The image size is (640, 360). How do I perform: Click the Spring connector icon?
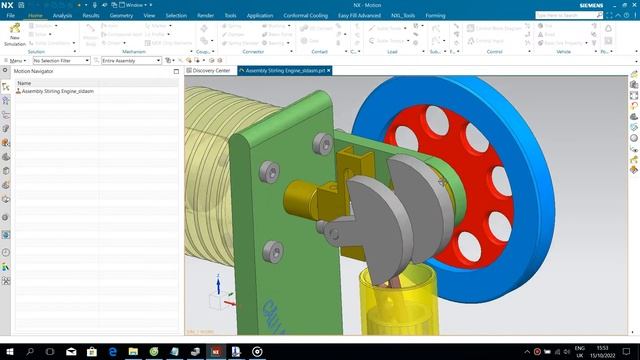225,26
